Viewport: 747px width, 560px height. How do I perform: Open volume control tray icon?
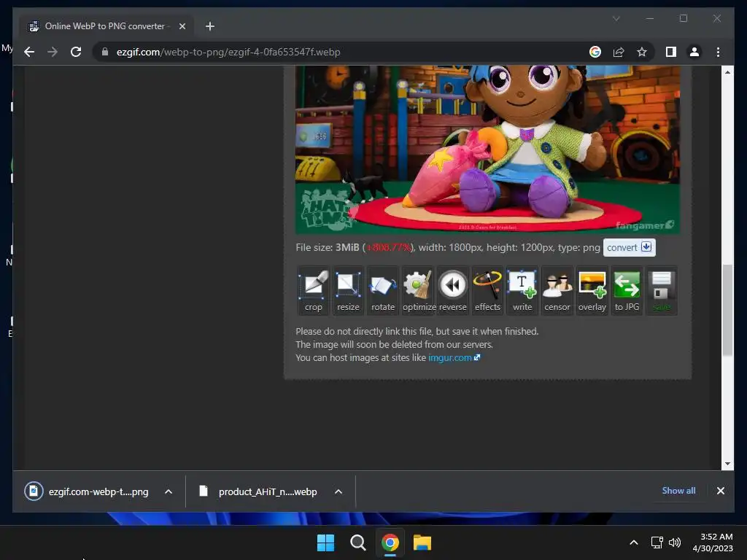pyautogui.click(x=675, y=542)
